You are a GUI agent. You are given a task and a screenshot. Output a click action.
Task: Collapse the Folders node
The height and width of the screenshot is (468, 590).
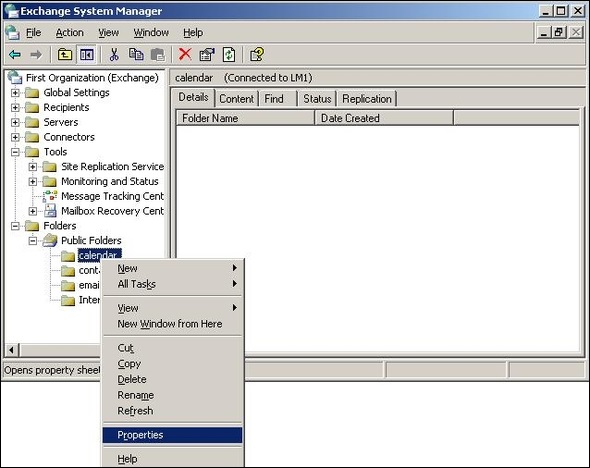click(x=15, y=226)
